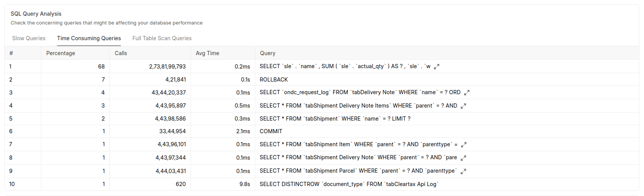
Task: Expand the ondc_request_log Delivery Note query
Action: [466, 93]
